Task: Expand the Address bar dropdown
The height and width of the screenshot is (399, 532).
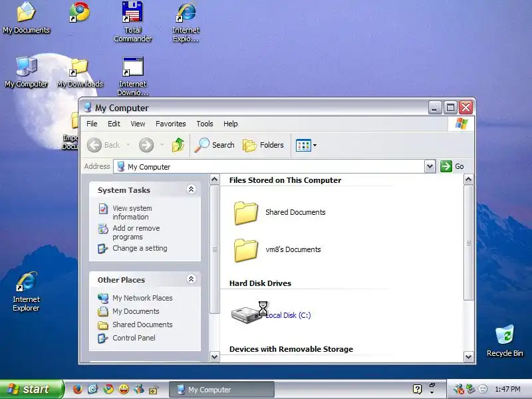Action: (430, 166)
